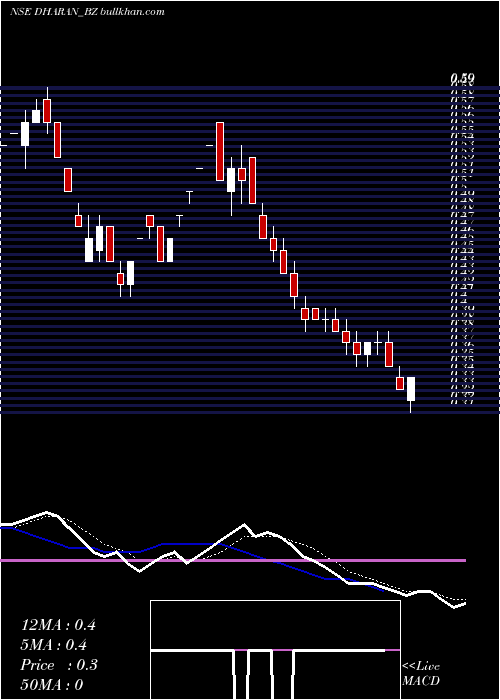Click the 'Price : 0.3' readout
Viewport: 500px width, 700px height.
[x=59, y=665]
